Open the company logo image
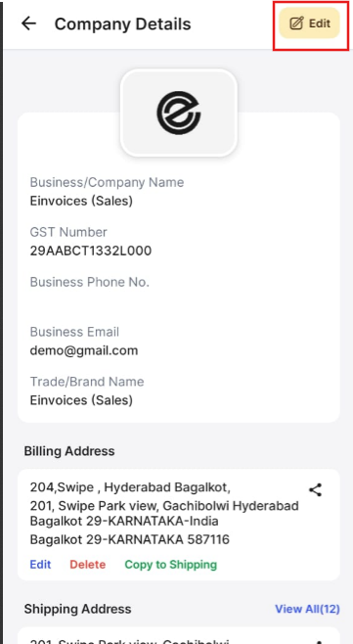 179,113
